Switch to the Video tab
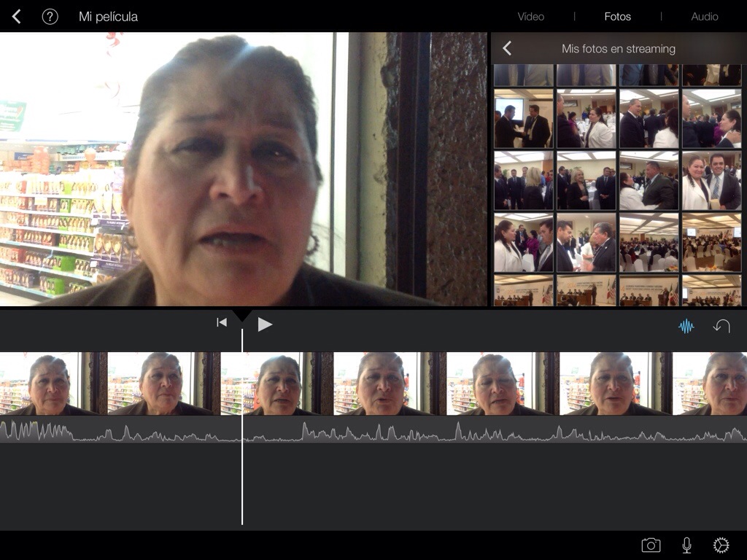This screenshot has width=747, height=560. pyautogui.click(x=530, y=17)
